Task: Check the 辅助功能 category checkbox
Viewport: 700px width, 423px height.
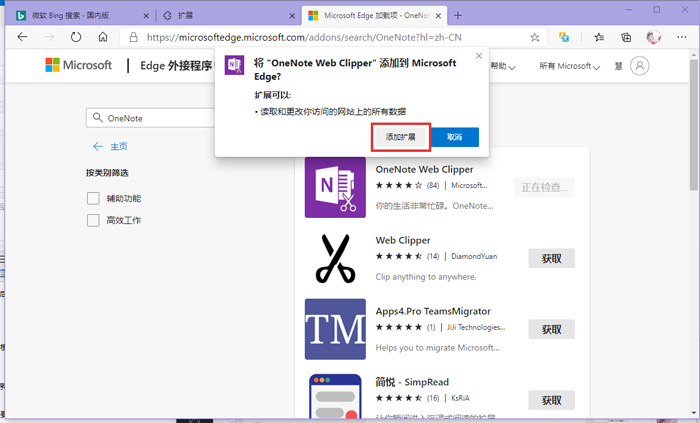Action: 93,198
